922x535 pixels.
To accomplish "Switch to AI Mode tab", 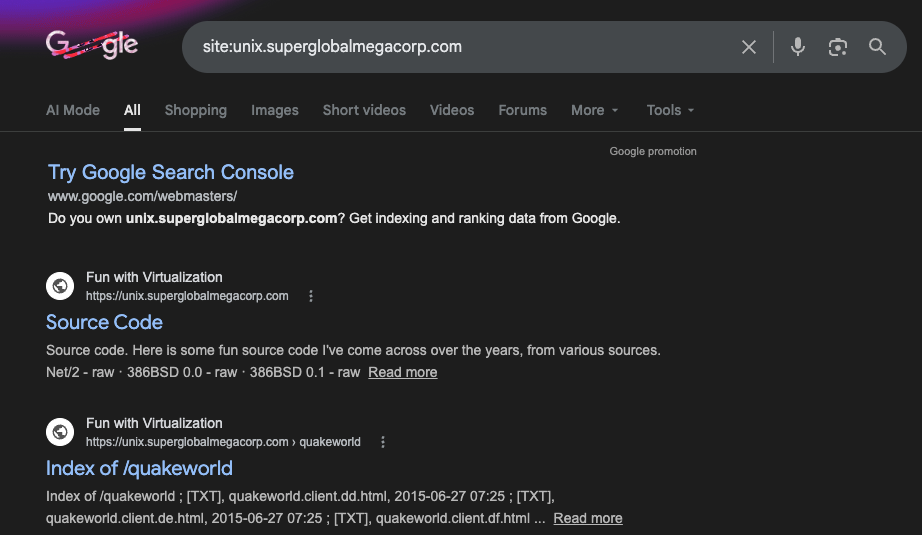I will 73,110.
